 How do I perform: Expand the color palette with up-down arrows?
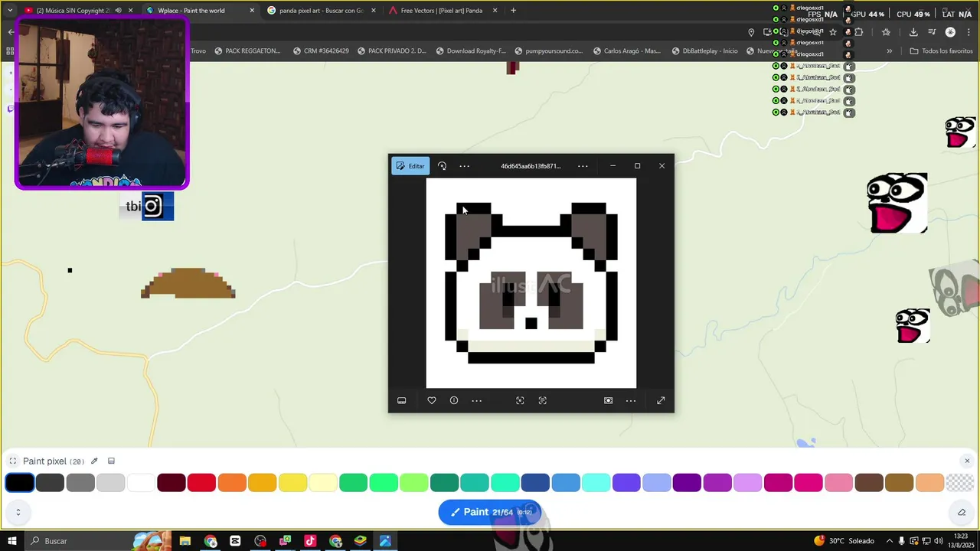[18, 512]
